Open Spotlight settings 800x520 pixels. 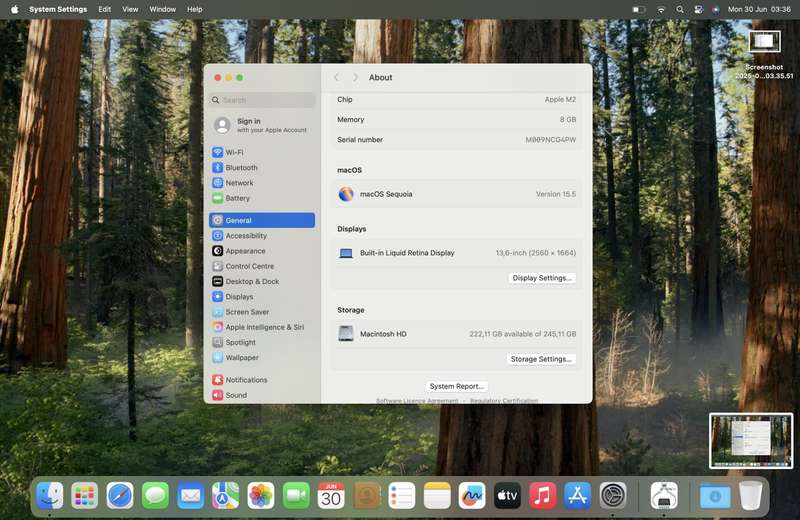(x=262, y=342)
